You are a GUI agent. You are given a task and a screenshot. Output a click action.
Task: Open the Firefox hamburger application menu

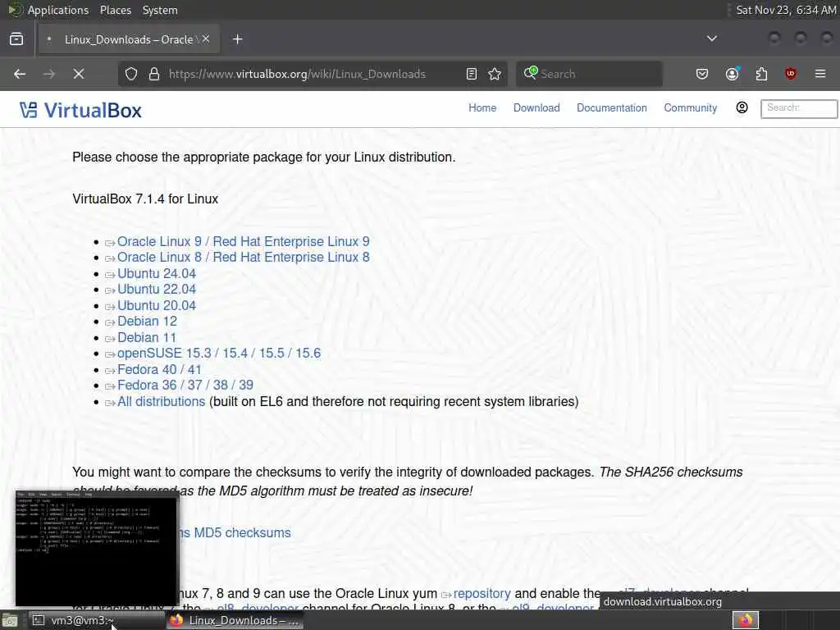(820, 74)
